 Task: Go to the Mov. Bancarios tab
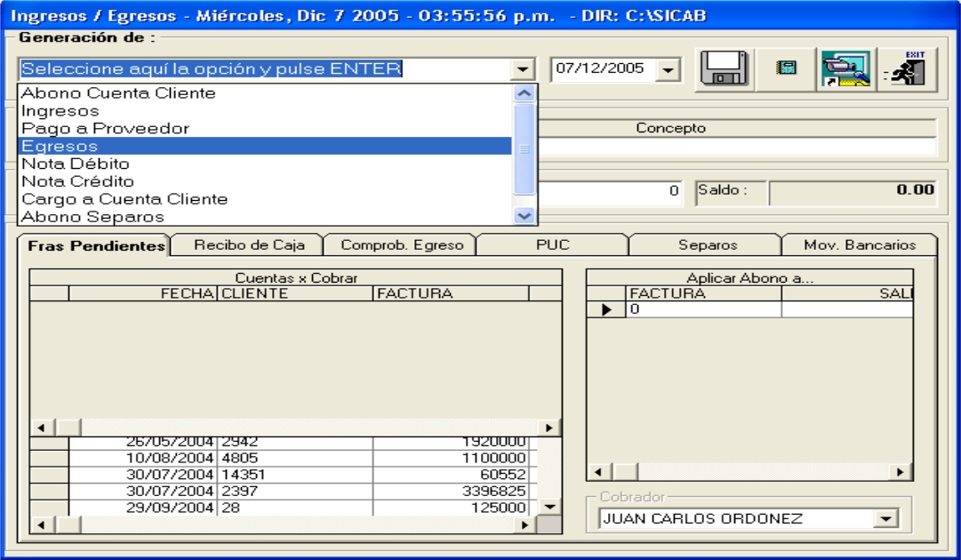(858, 245)
